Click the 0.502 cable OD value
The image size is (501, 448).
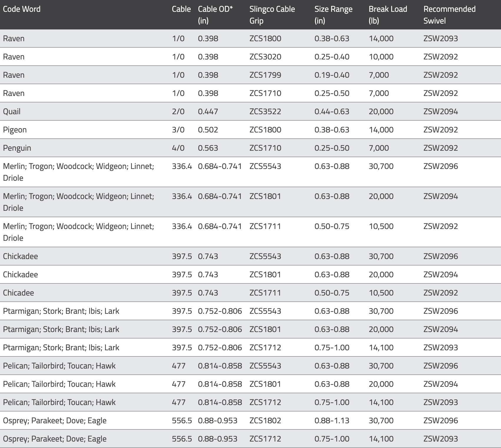pos(208,130)
